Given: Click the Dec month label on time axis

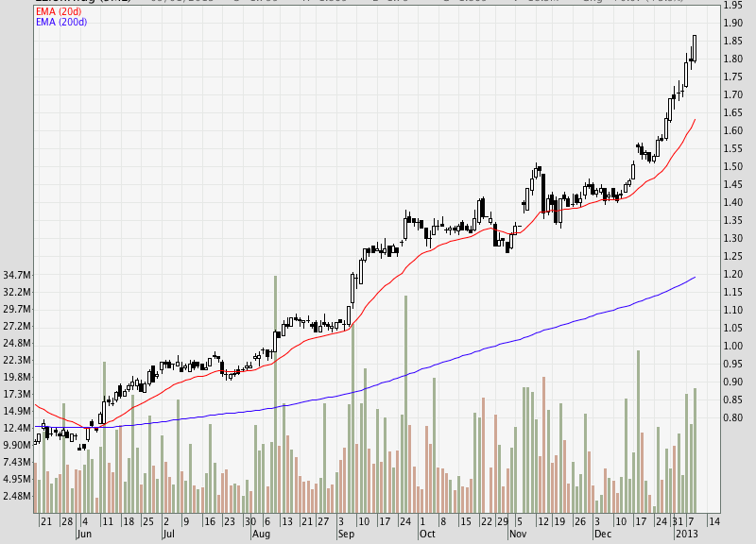Looking at the screenshot, I should pos(602,534).
